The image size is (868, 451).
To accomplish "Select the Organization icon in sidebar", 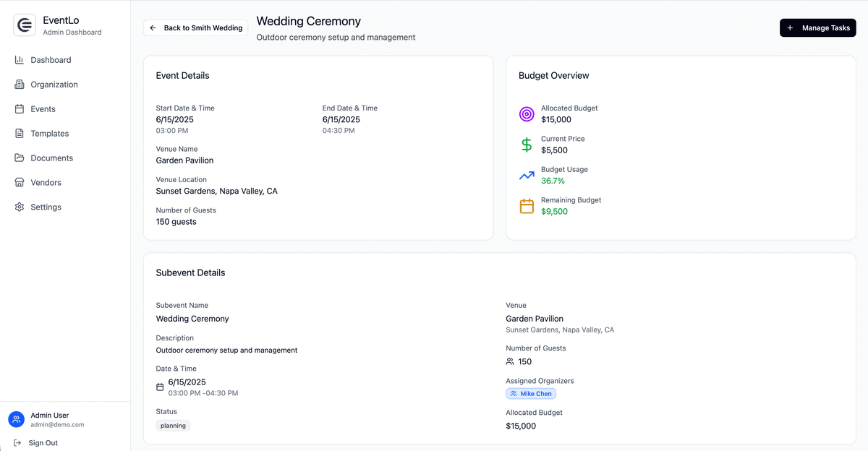I will click(19, 84).
